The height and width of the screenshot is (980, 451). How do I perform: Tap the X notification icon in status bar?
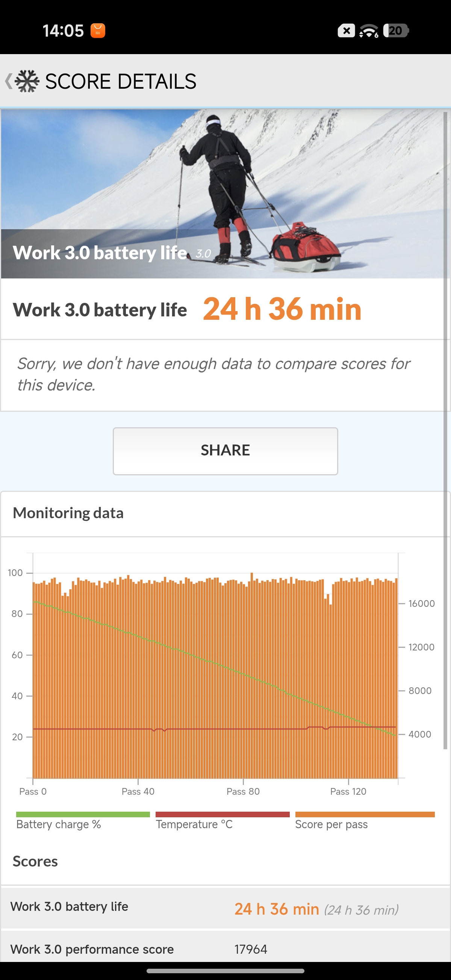[x=346, y=31]
